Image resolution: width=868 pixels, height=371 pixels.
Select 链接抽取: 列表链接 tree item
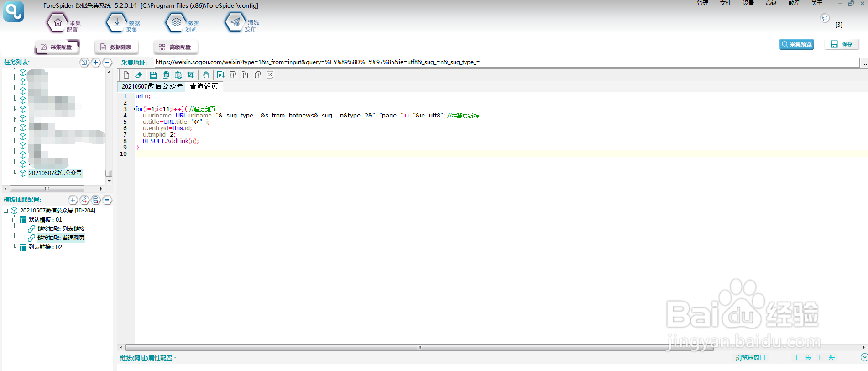(x=61, y=229)
